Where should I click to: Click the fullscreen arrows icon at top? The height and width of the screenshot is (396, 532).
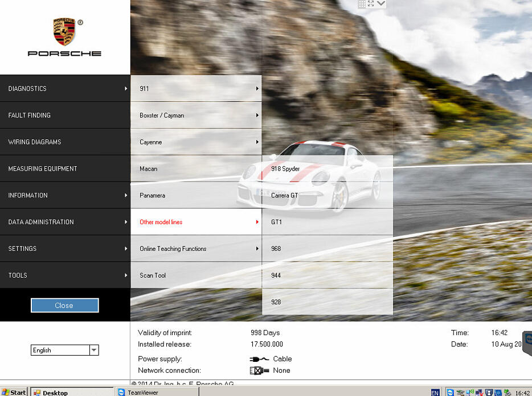371,3
